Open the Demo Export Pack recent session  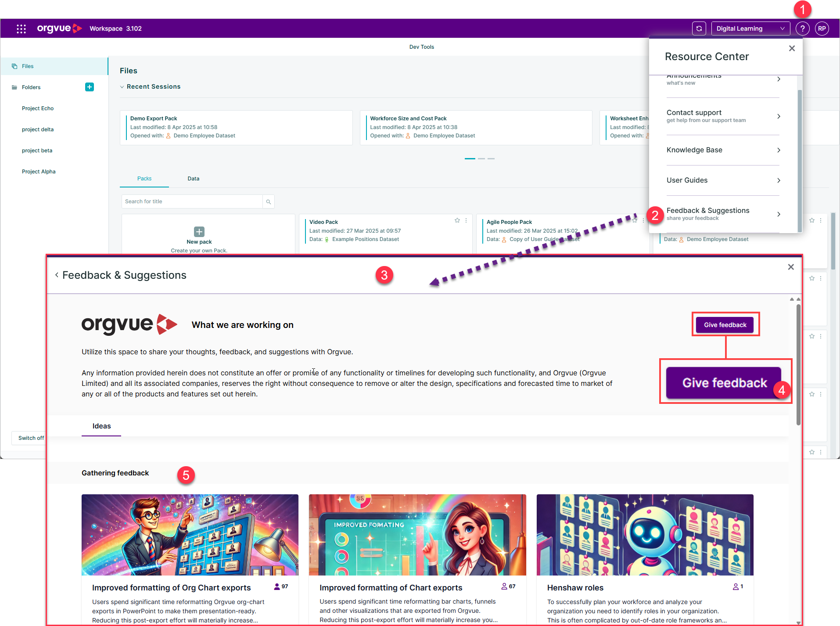(236, 127)
